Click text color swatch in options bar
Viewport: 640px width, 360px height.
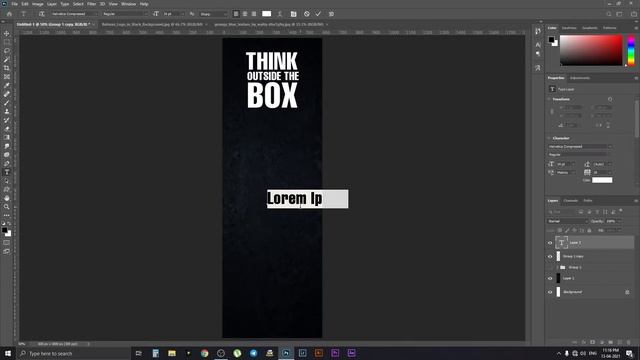pos(267,14)
